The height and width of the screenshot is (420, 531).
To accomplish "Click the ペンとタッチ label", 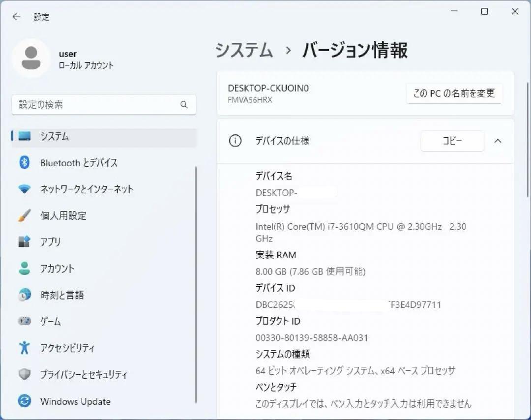I will tap(276, 387).
